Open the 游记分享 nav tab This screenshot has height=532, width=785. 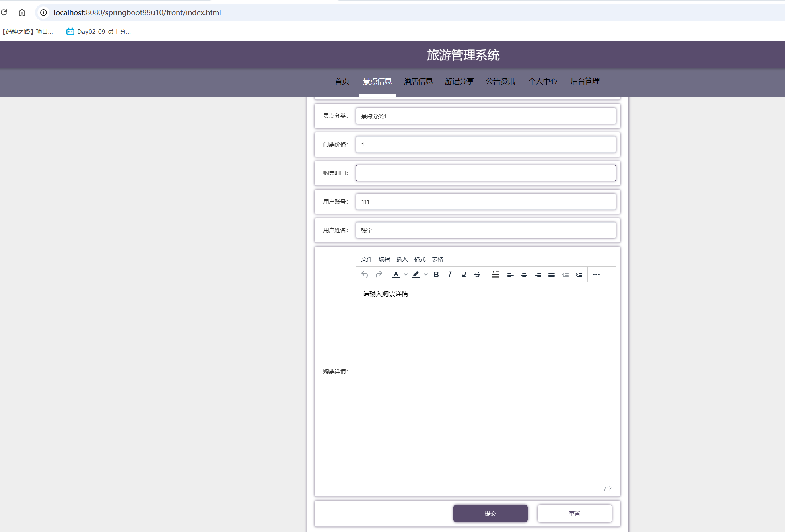coord(459,81)
